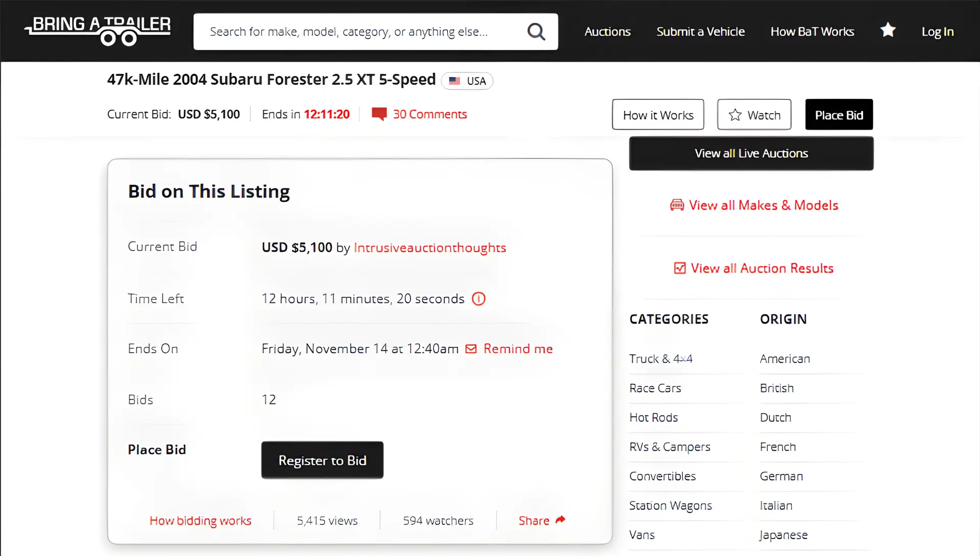Viewport: 980px width, 556px height.
Task: Select Japanese origin
Action: (x=783, y=536)
